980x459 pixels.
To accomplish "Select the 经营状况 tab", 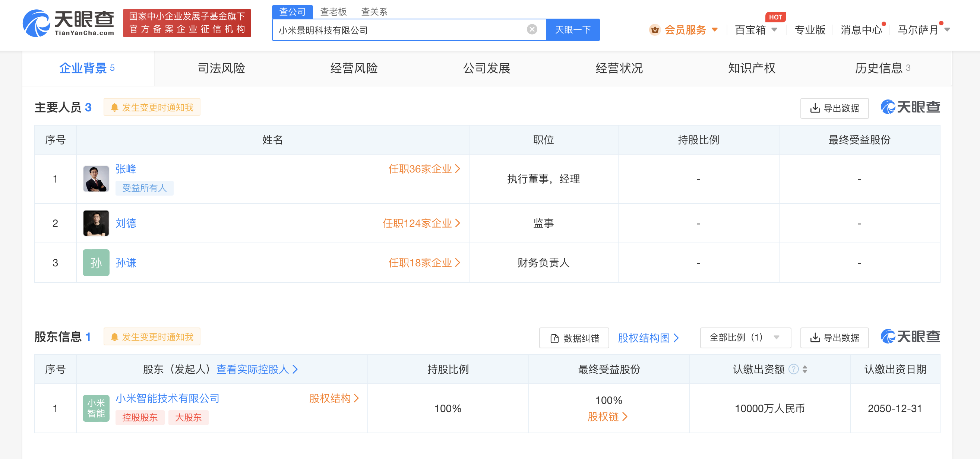I will [619, 68].
